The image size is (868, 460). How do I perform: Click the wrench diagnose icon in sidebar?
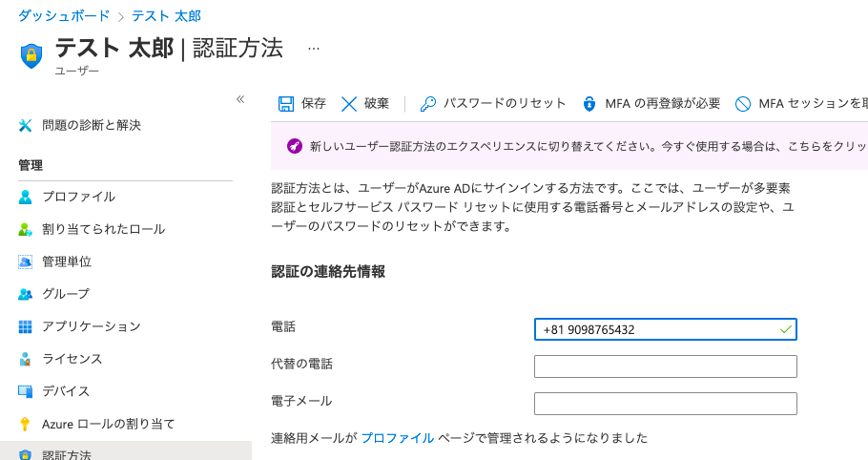click(x=26, y=125)
